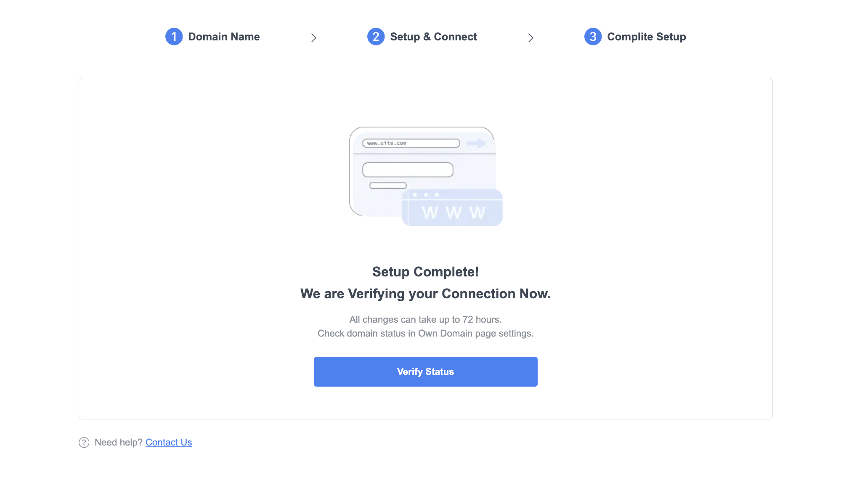Switch to the Complite Setup tab
Viewport: 854px width, 504px height.
coord(646,37)
